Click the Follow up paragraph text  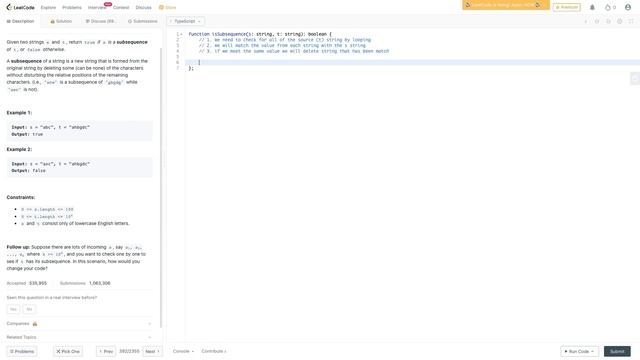pyautogui.click(x=76, y=258)
